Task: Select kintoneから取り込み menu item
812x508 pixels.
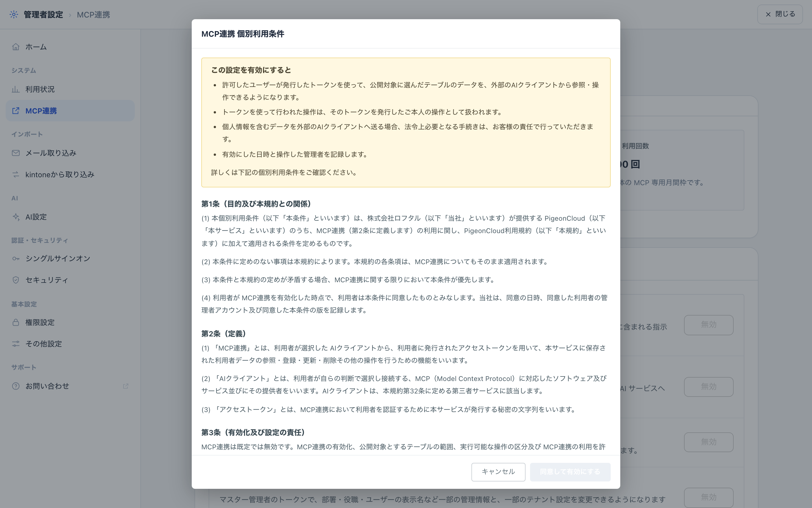Action: pos(70,174)
